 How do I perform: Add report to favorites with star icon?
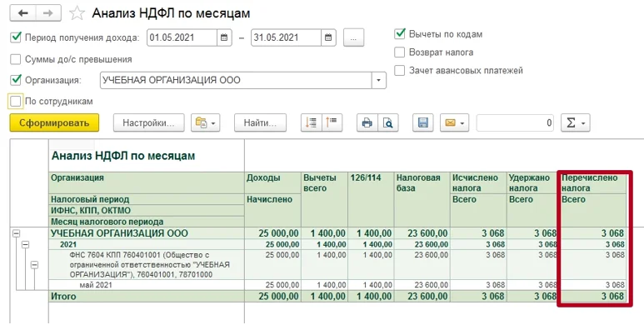pyautogui.click(x=77, y=13)
